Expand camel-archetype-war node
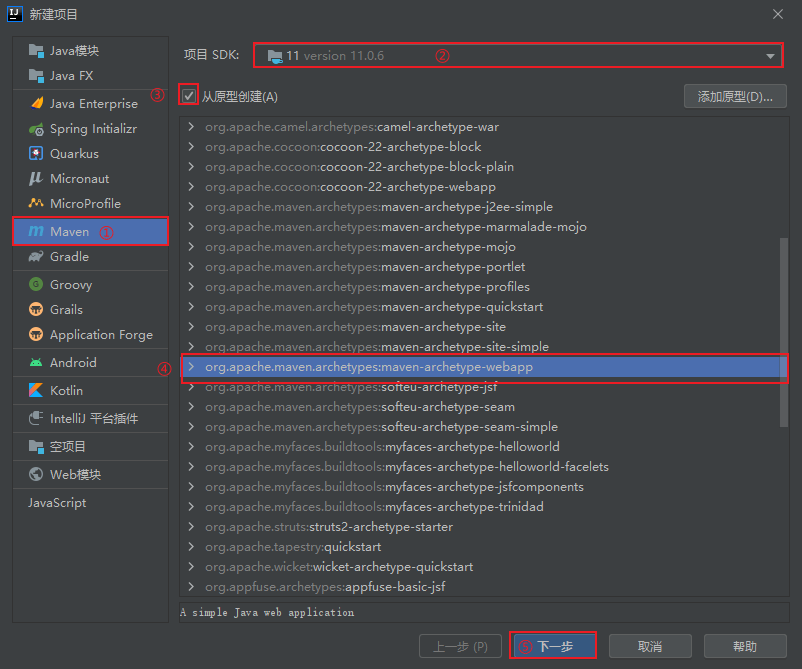Screen dimensions: 802x669 tap(191, 126)
